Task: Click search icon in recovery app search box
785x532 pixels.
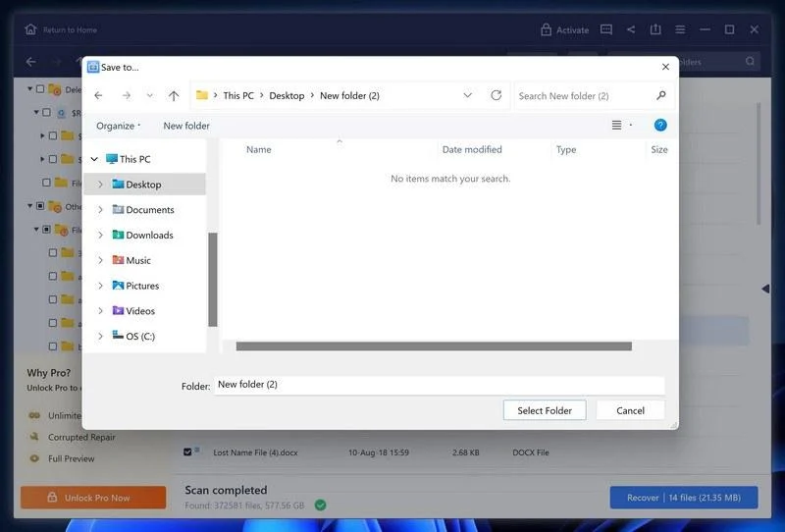Action: click(750, 62)
